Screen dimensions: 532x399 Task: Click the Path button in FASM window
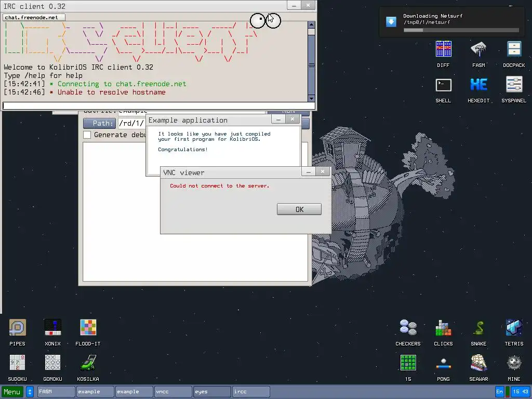point(99,123)
